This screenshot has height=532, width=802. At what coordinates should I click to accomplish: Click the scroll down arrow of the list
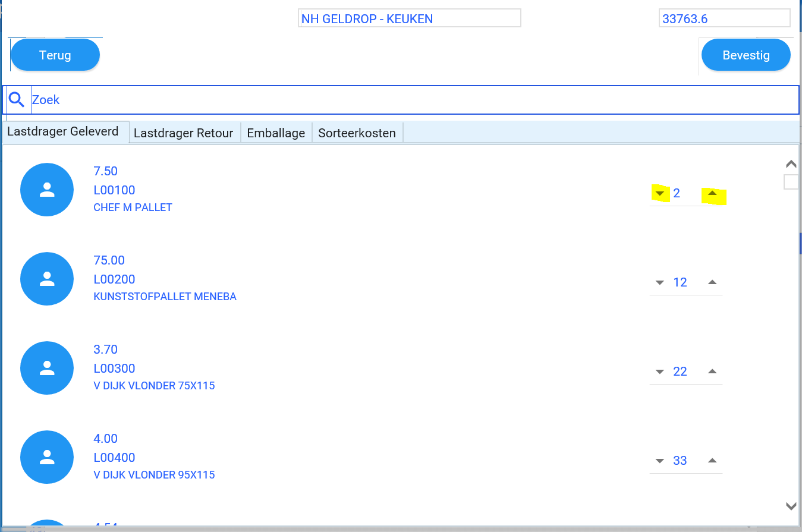pos(791,506)
